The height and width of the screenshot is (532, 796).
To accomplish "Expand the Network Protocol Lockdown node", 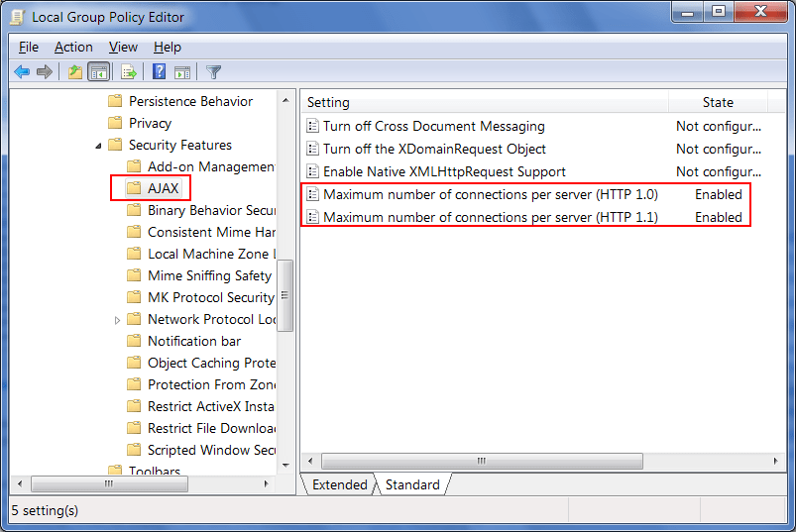I will click(117, 320).
